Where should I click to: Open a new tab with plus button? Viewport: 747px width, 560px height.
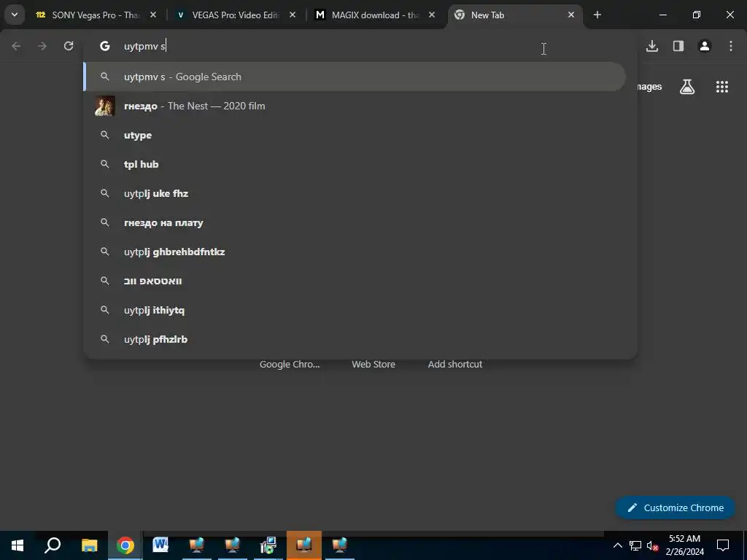[x=597, y=15]
